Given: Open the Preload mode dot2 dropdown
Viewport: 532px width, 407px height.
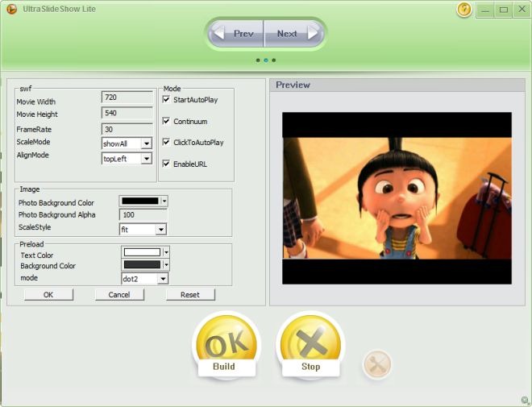Looking at the screenshot, I should click(x=144, y=279).
